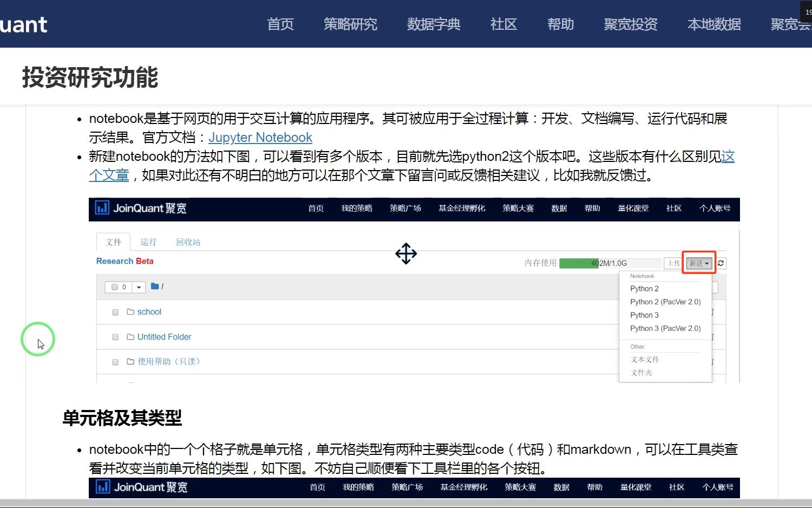Click 我的策略 in the first embedded JoinQuant navbar
This screenshot has width=812, height=508.
pyautogui.click(x=357, y=209)
